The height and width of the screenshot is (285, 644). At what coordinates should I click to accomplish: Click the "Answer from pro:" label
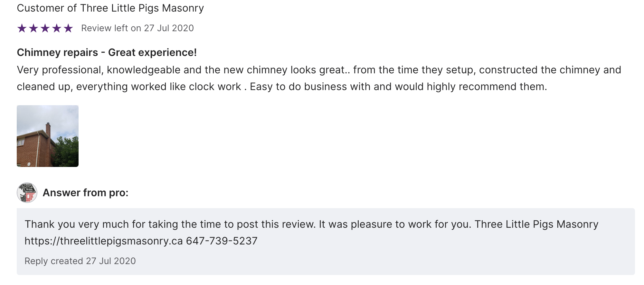(x=85, y=193)
